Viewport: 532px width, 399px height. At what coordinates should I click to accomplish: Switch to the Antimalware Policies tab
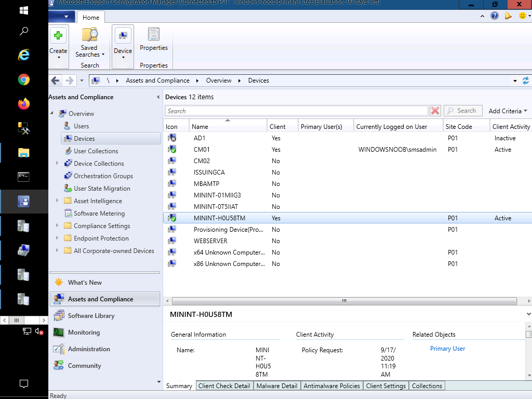click(332, 386)
